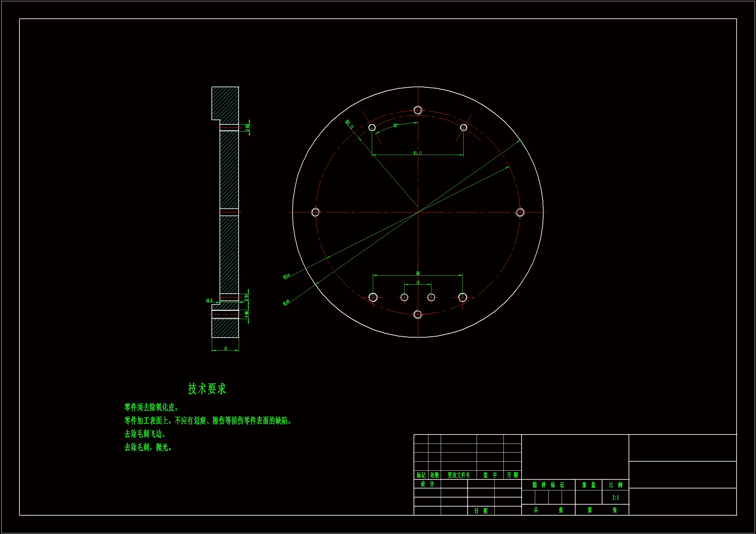Select the rightmost hole on the center line

[x=520, y=212]
